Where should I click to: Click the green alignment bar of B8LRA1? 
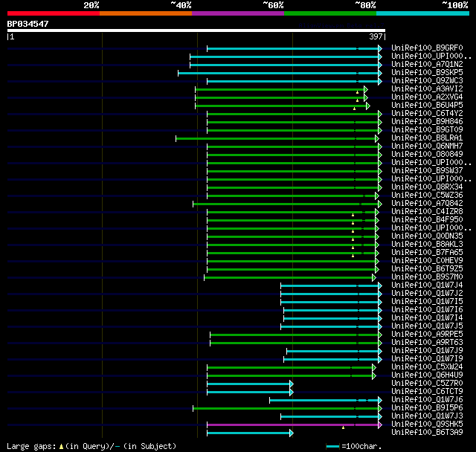coord(275,138)
